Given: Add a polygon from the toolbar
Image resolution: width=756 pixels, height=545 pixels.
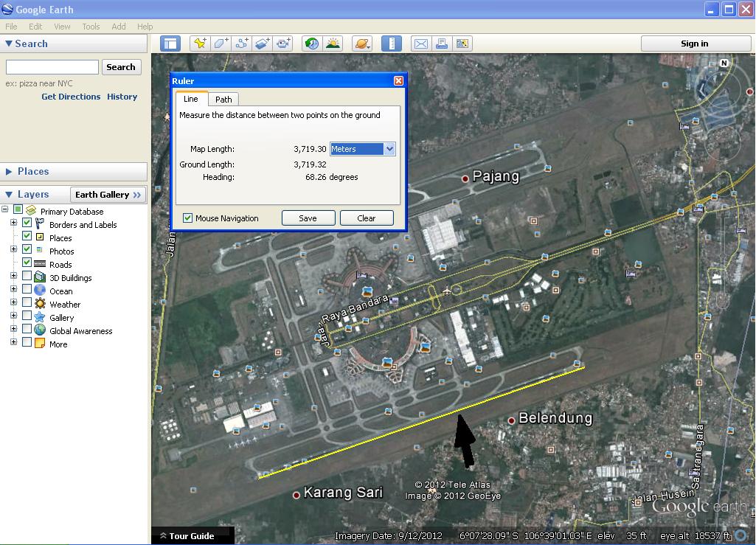Looking at the screenshot, I should [221, 44].
